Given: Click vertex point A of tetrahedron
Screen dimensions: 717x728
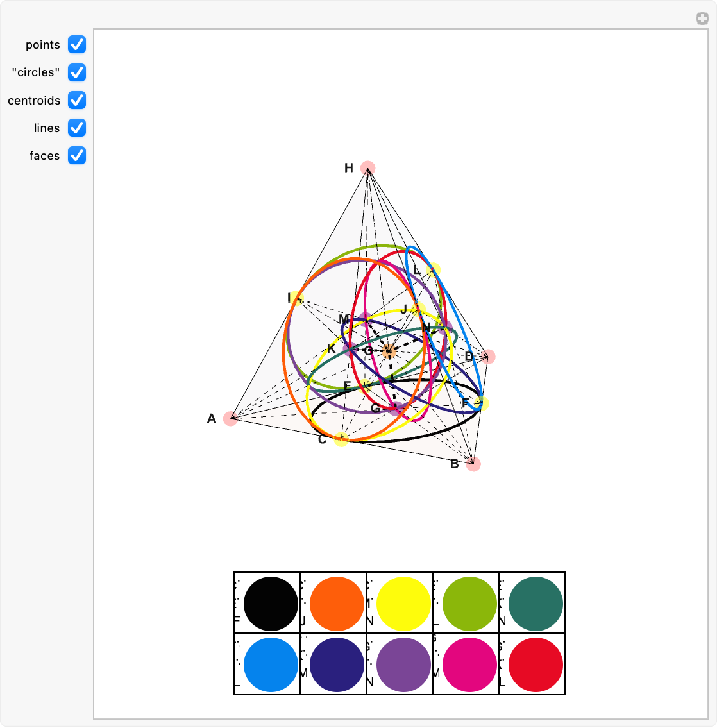Looking at the screenshot, I should click(231, 418).
